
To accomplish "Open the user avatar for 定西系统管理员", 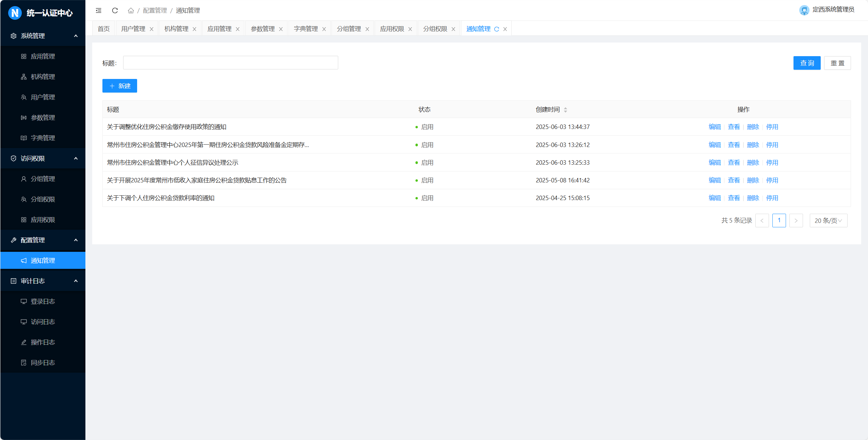I will pos(804,10).
